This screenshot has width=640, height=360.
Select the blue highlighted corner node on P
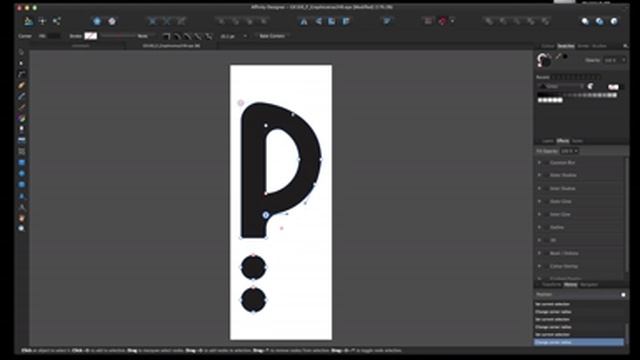[266, 215]
